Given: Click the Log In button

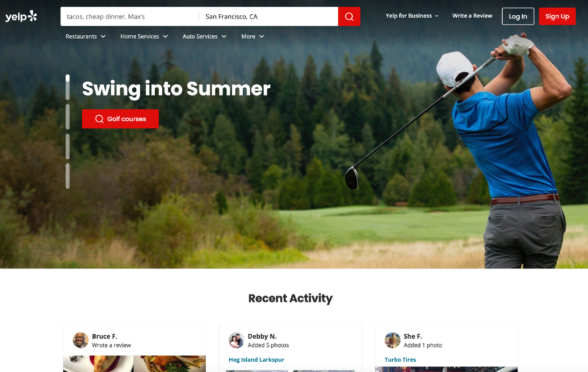Looking at the screenshot, I should tap(518, 16).
